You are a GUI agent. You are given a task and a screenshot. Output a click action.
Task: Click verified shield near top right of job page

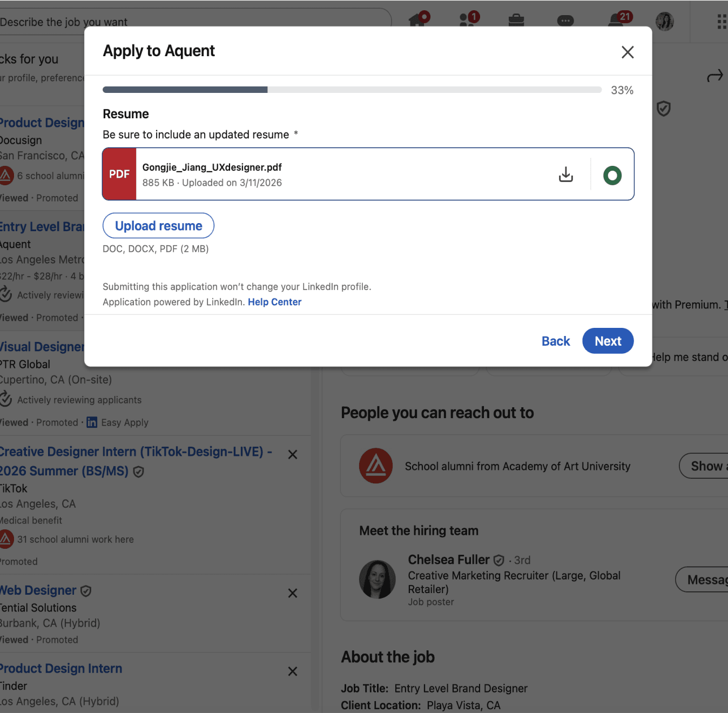664,109
